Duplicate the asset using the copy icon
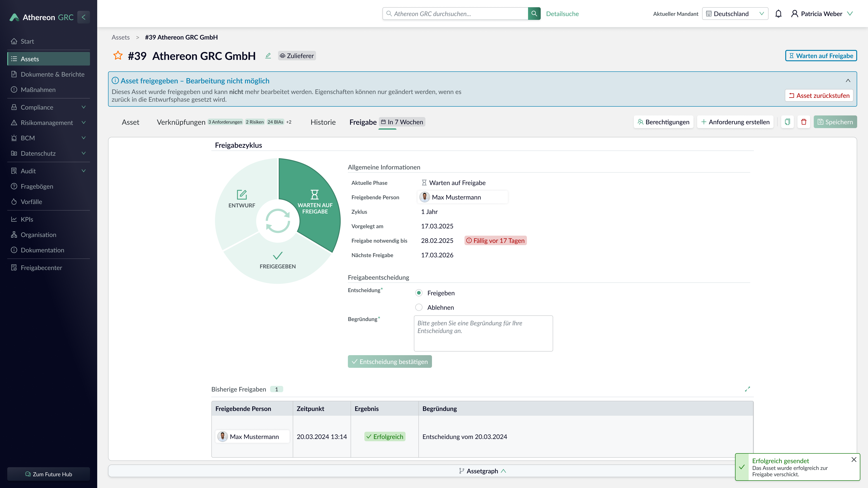The height and width of the screenshot is (488, 868). click(x=787, y=122)
